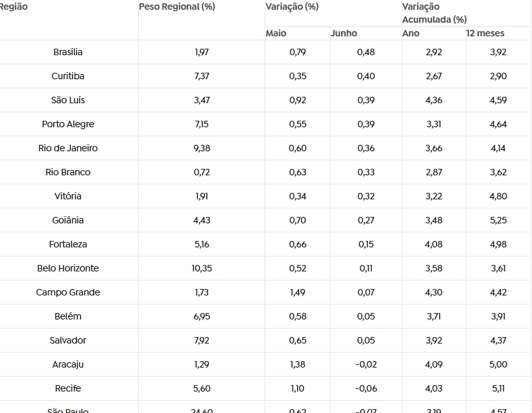
Task: Click Recife 12 meses value 5,11
Action: click(498, 388)
